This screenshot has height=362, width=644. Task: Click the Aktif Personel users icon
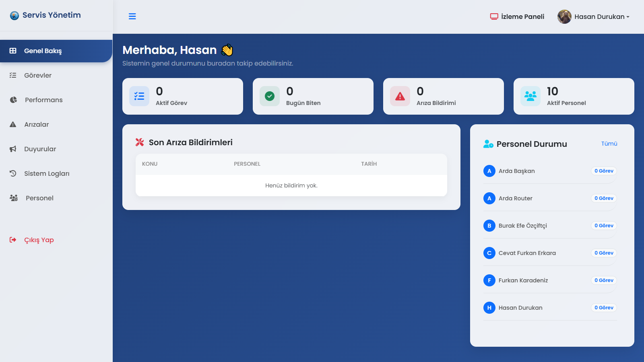[530, 96]
